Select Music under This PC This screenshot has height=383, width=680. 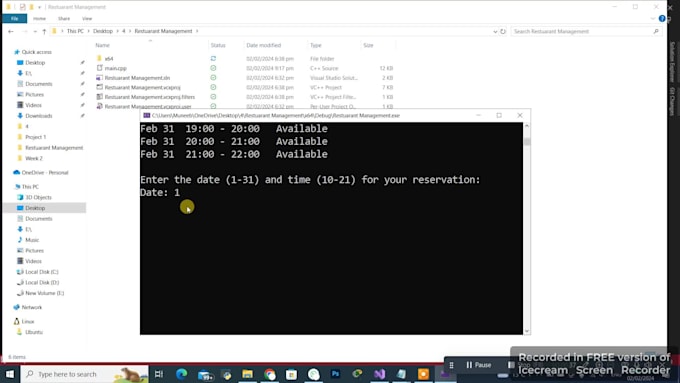(32, 240)
